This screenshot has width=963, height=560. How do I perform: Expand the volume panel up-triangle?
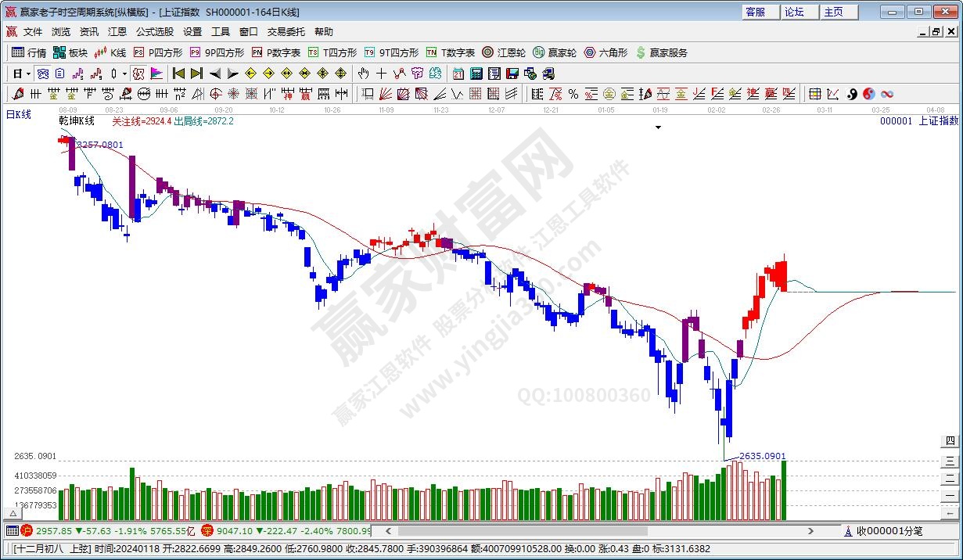[x=13, y=514]
